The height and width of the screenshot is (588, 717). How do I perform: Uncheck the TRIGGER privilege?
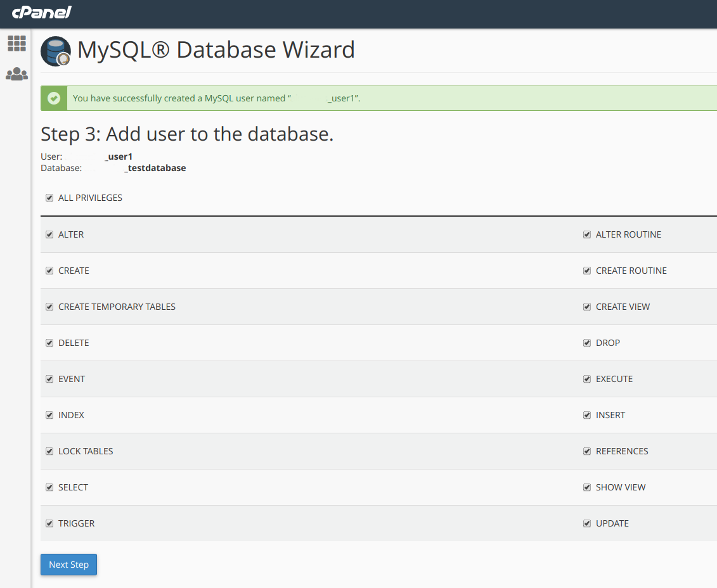tap(49, 523)
